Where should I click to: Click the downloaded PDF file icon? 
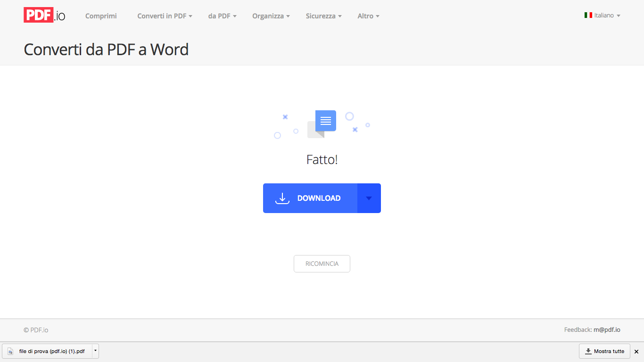pyautogui.click(x=10, y=351)
